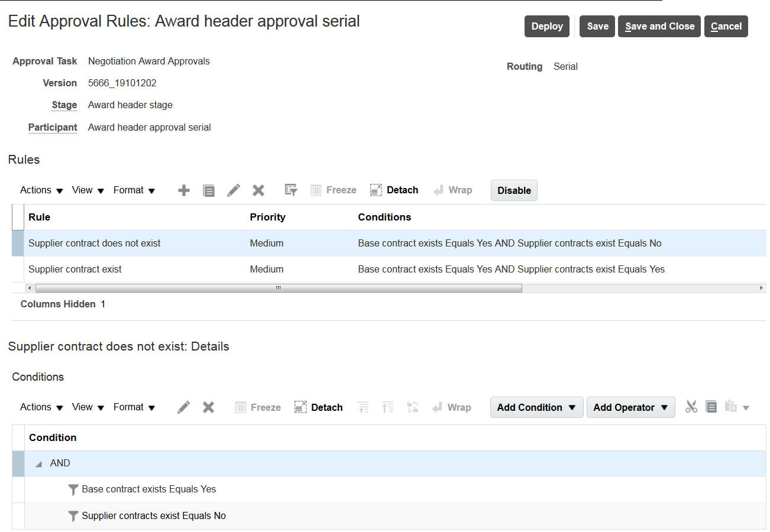Click the Query By Example filter icon

(x=290, y=190)
